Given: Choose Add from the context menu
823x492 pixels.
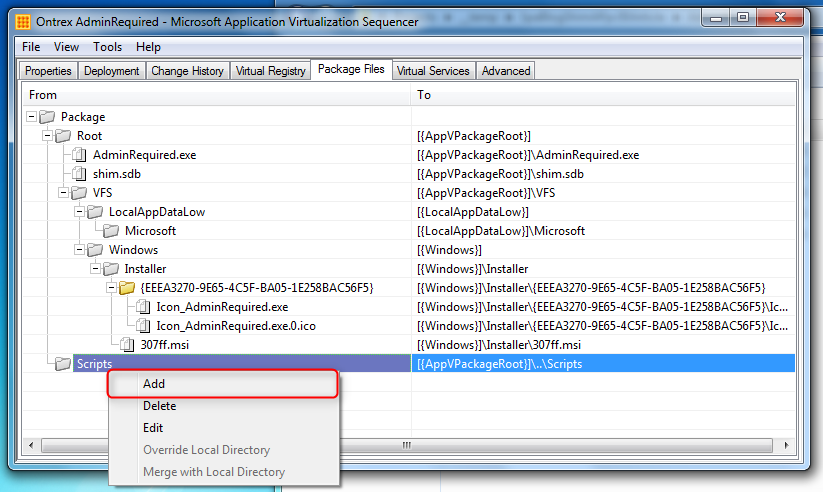Looking at the screenshot, I should [x=223, y=384].
